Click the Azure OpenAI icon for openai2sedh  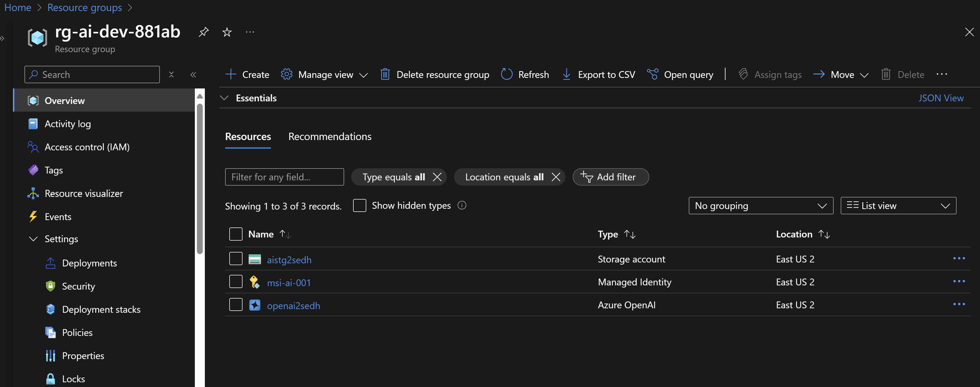point(255,305)
